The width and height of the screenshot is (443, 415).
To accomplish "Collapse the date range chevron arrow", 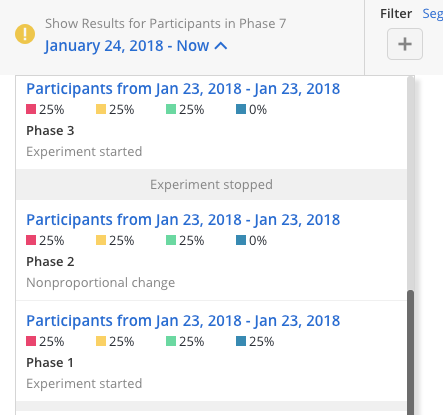I will [x=221, y=46].
